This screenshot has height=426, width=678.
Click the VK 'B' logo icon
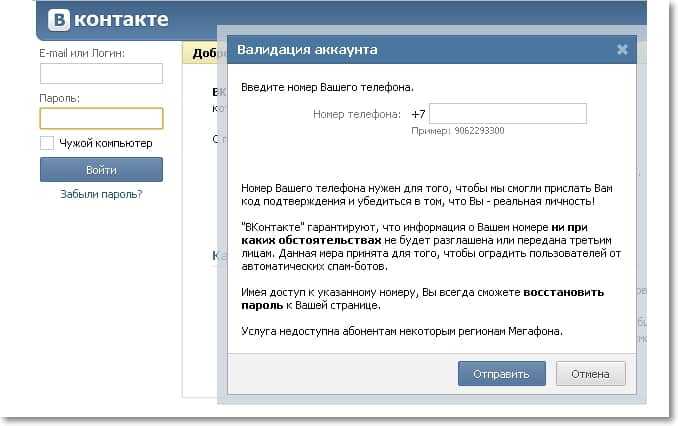(x=58, y=20)
